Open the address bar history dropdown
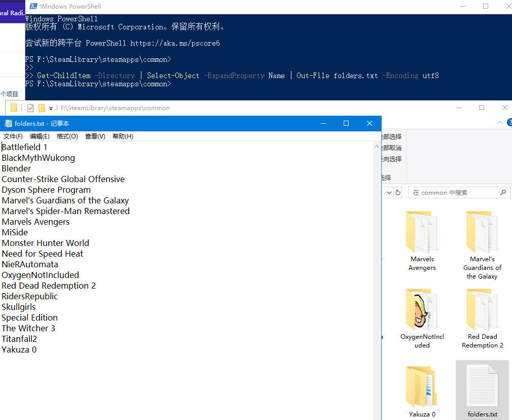 (389, 193)
